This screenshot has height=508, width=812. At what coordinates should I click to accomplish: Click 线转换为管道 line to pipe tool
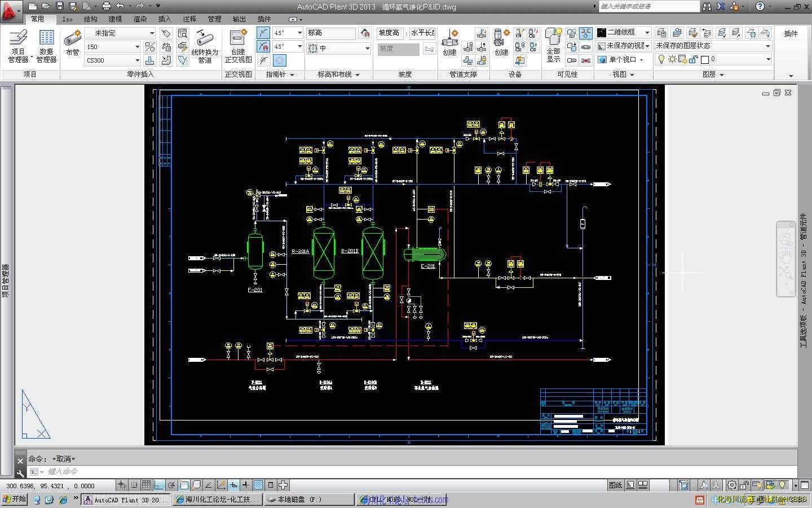[x=205, y=45]
